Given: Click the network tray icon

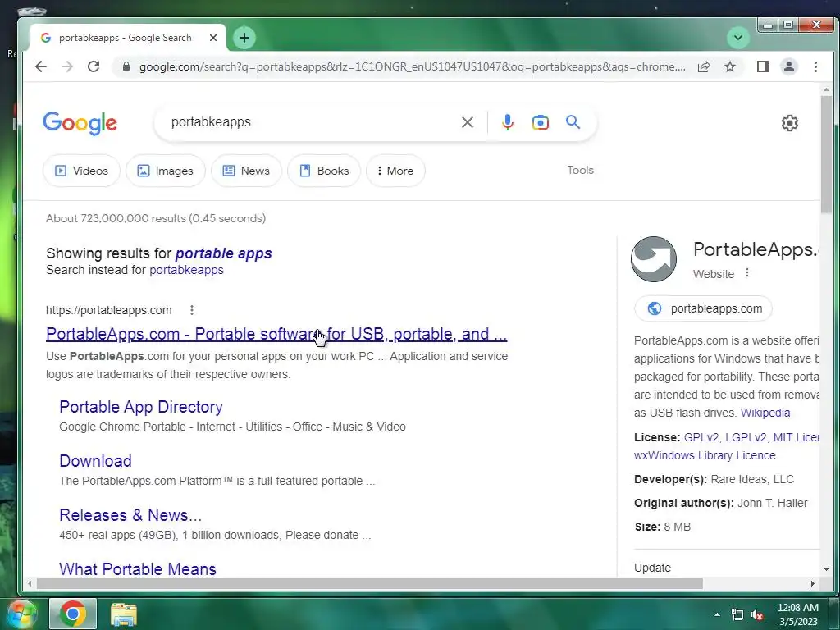Looking at the screenshot, I should coord(737,615).
